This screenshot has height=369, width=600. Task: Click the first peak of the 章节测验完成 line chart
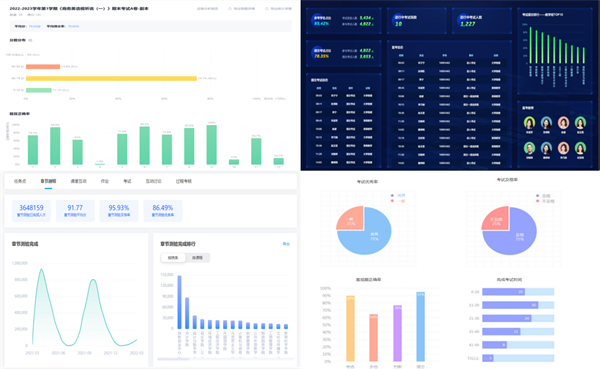pos(41,270)
